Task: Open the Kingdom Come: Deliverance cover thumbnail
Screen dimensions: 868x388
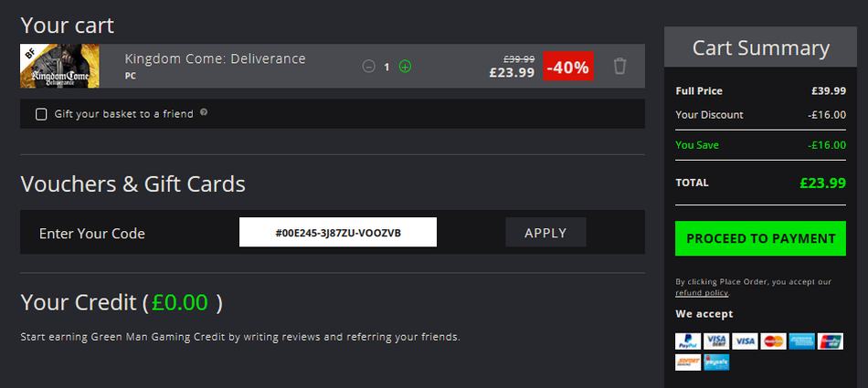Action: [x=59, y=66]
